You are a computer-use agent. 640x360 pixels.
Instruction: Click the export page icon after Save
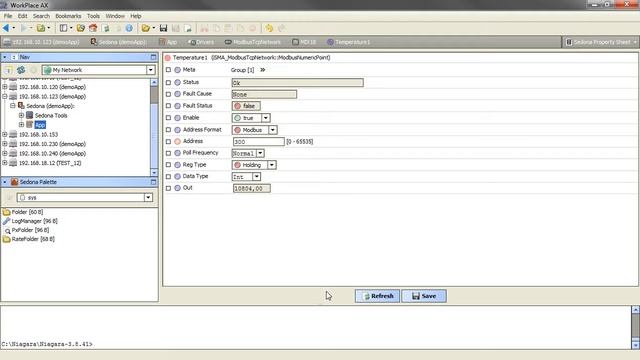point(188,28)
